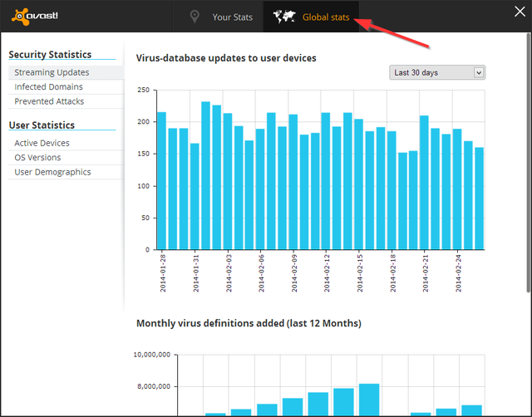Open Infected Domains statistics
Screen dimensions: 532x417
coord(66,86)
